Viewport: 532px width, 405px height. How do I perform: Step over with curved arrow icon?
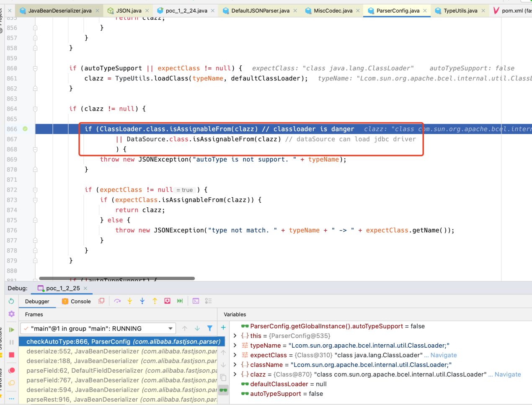(117, 301)
